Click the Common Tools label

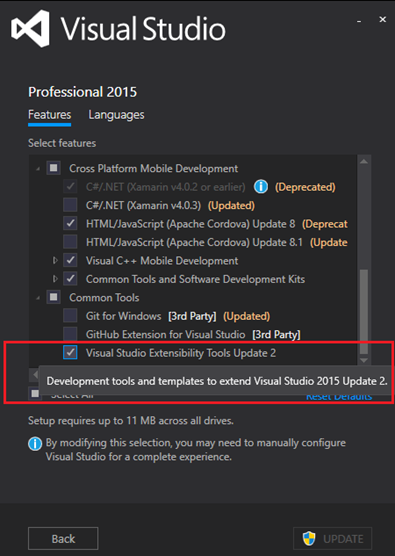tap(104, 298)
